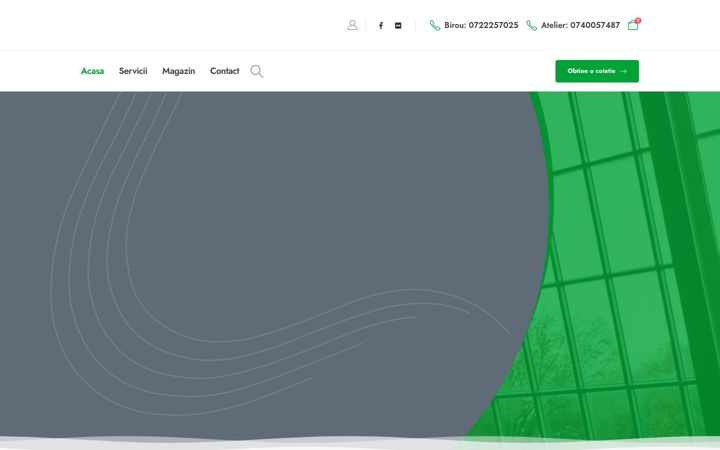Screen dimensions: 720x450
Task: Open the shopping cart bag icon
Action: click(633, 25)
